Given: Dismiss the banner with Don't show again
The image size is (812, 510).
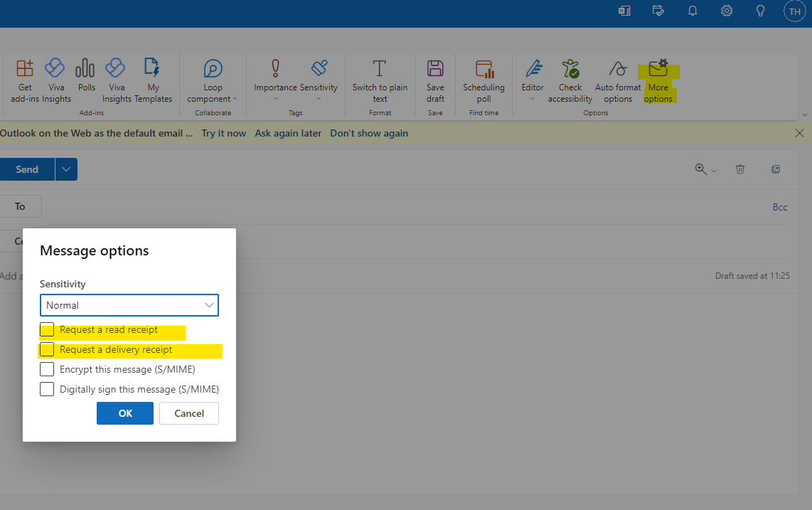Looking at the screenshot, I should [x=369, y=132].
